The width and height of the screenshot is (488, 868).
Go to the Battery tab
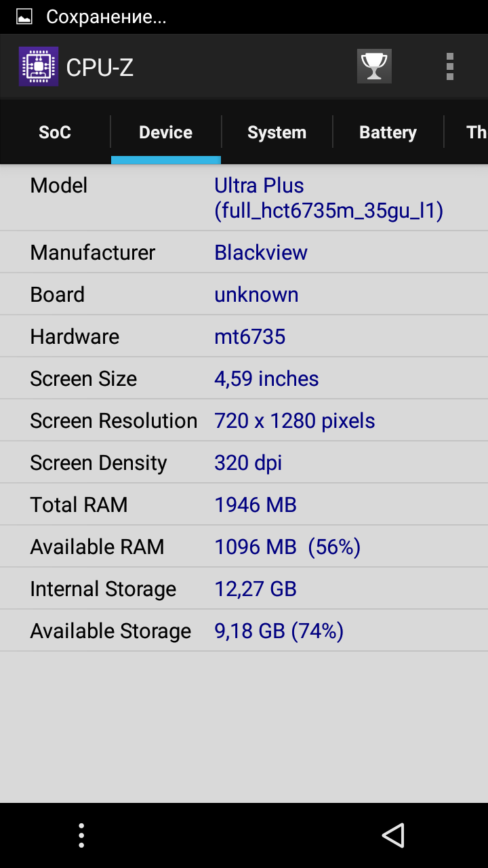[x=388, y=132]
